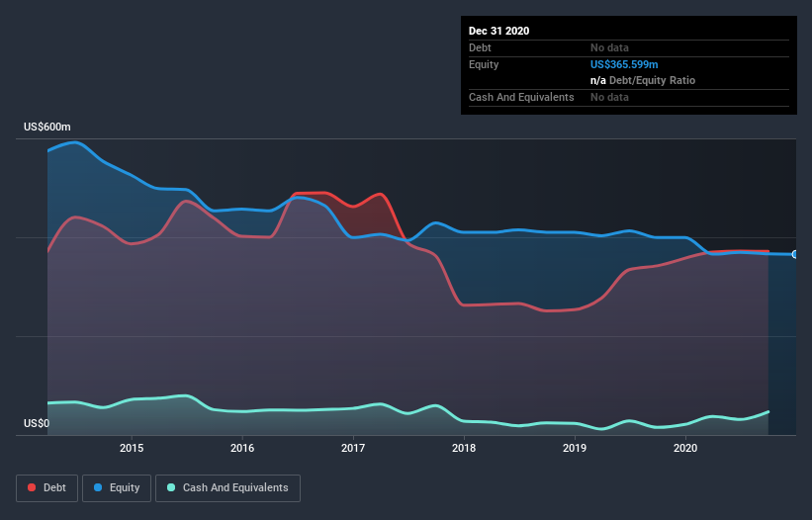Select the Equity endpoint marker on chart
The image size is (812, 520).
(x=795, y=255)
